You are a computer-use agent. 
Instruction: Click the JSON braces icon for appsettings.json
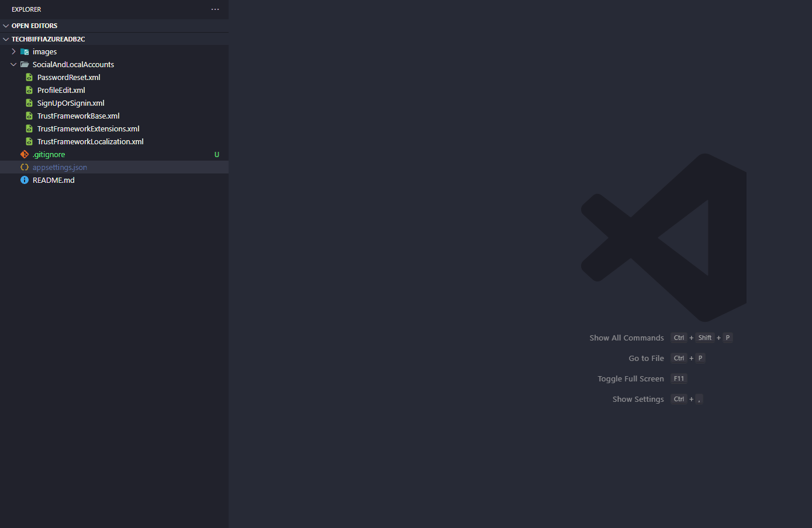[25, 168]
